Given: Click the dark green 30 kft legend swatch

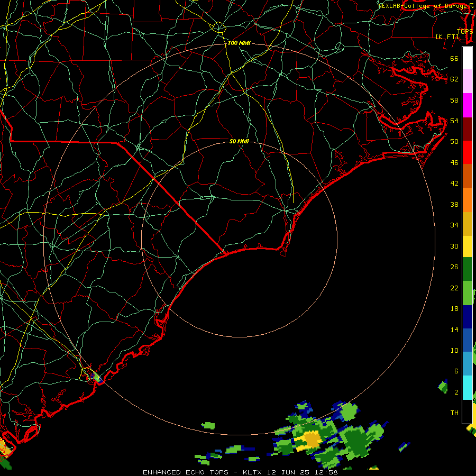Looking at the screenshot, I should click(x=467, y=269).
